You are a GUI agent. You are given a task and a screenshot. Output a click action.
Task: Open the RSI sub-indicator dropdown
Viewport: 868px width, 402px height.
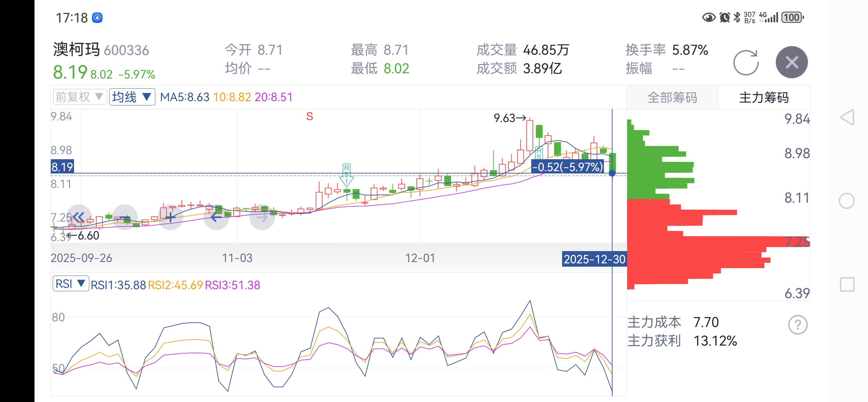pos(70,284)
